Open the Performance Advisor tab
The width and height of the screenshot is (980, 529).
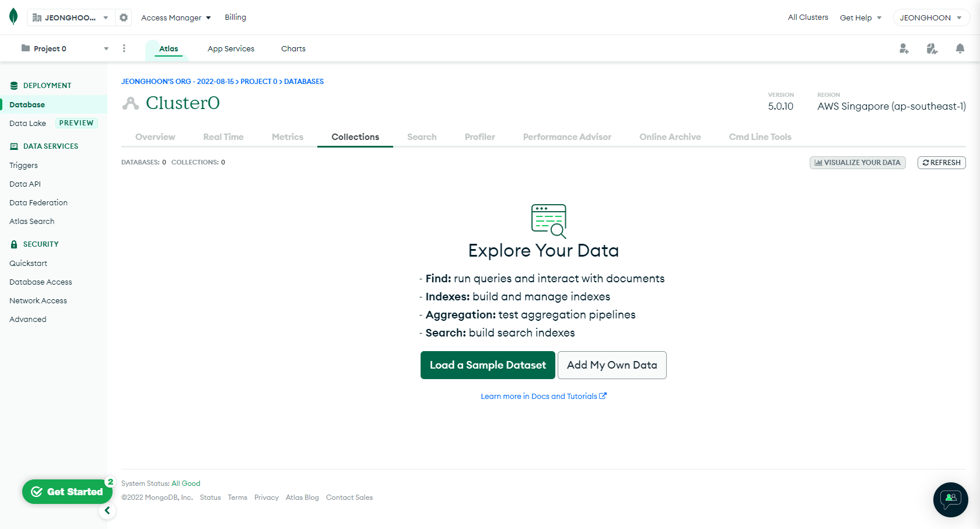567,137
